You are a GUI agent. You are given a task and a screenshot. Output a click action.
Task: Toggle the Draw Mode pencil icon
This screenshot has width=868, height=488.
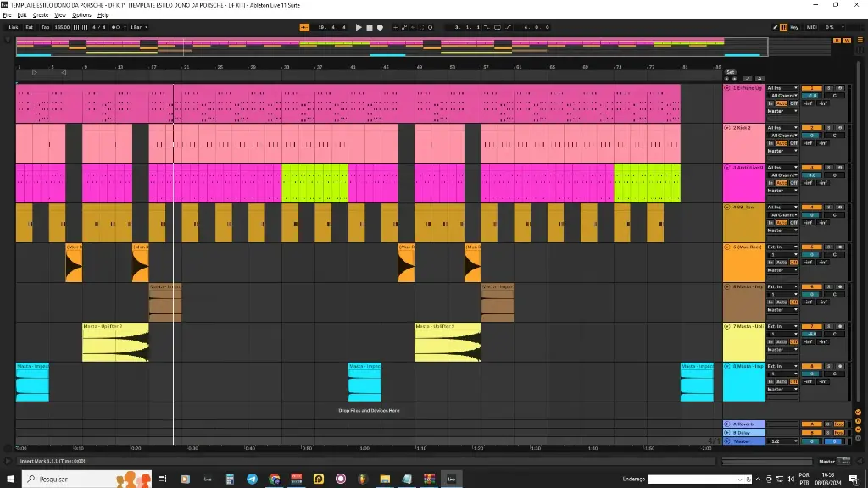tap(775, 27)
